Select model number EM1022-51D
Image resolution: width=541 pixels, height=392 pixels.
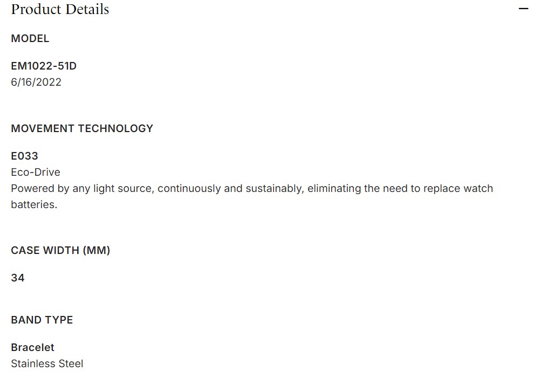[x=44, y=66]
